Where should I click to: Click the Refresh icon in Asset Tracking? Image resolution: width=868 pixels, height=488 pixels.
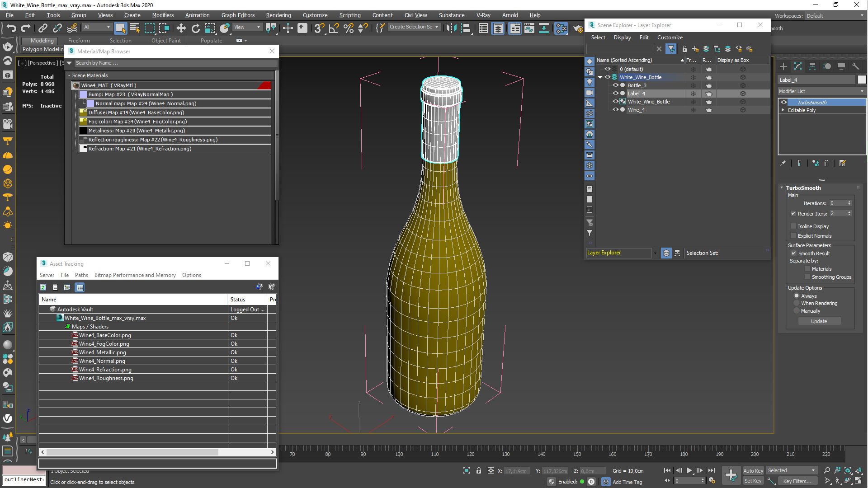coord(43,287)
